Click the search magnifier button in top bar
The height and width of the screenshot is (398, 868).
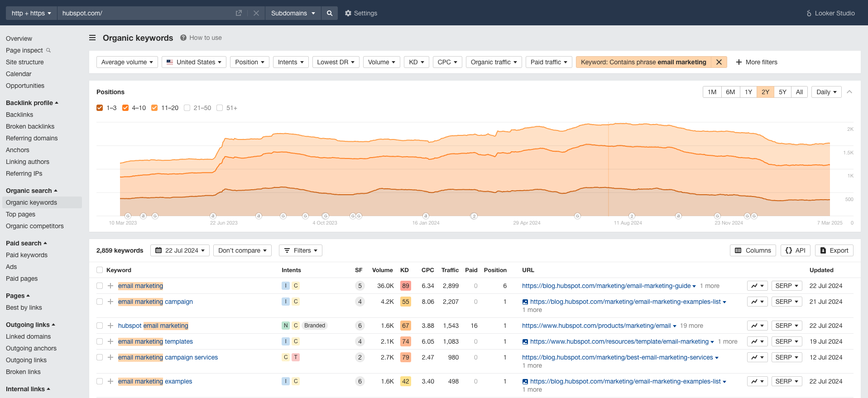pos(330,13)
